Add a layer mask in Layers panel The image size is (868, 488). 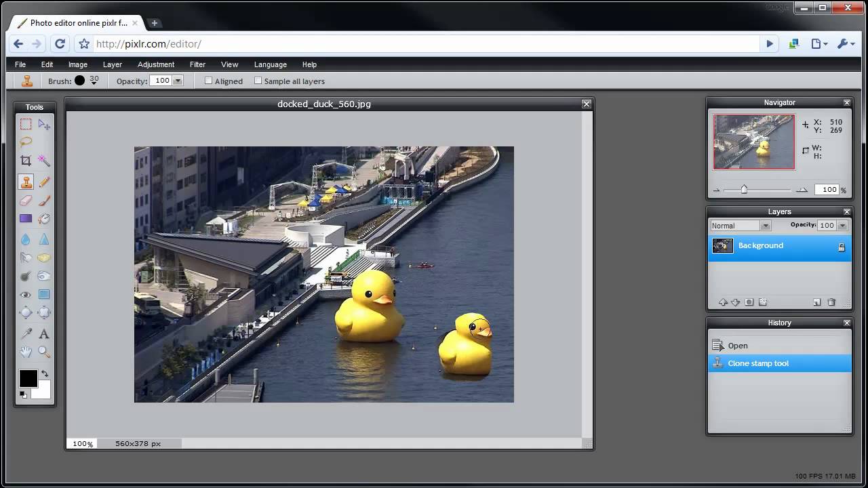(x=749, y=302)
